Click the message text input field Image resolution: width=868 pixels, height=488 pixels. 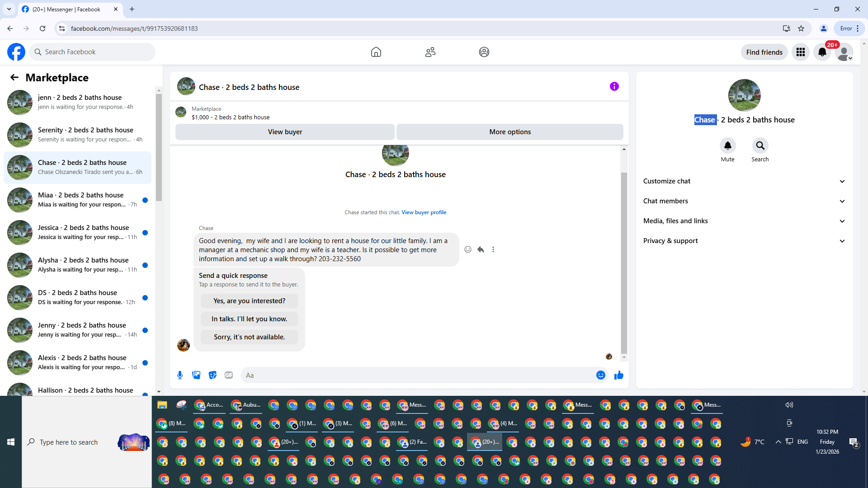point(416,375)
